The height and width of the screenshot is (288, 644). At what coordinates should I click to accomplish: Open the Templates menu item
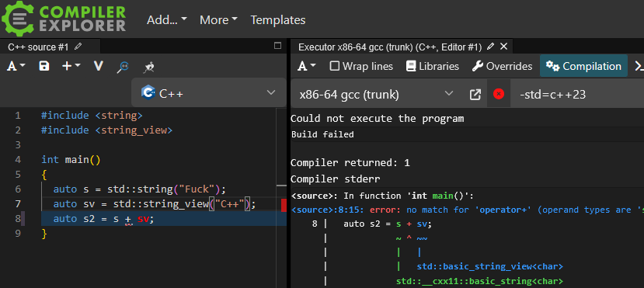(x=278, y=19)
